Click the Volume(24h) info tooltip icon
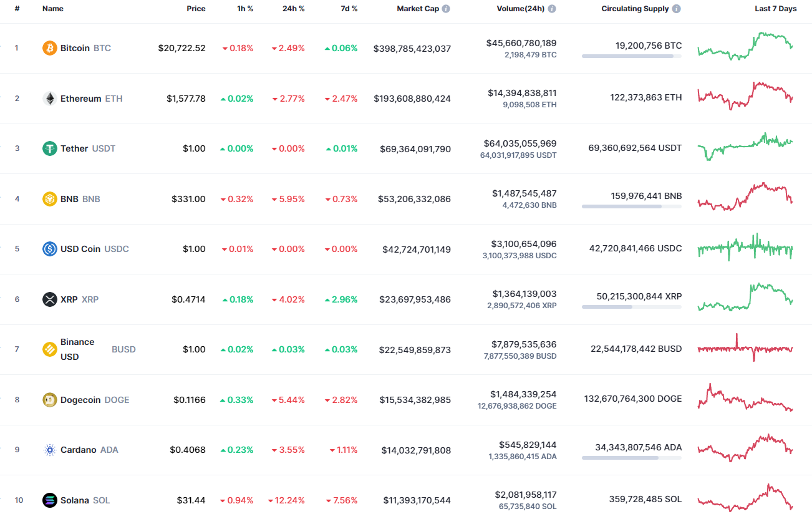This screenshot has height=519, width=812. click(552, 9)
